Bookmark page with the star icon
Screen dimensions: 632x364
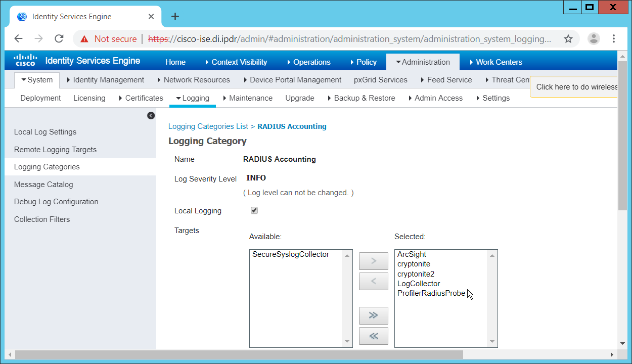point(568,39)
